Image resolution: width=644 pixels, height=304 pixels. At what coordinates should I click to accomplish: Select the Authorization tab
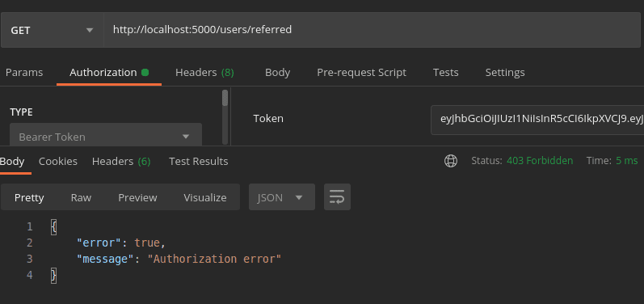tap(109, 73)
